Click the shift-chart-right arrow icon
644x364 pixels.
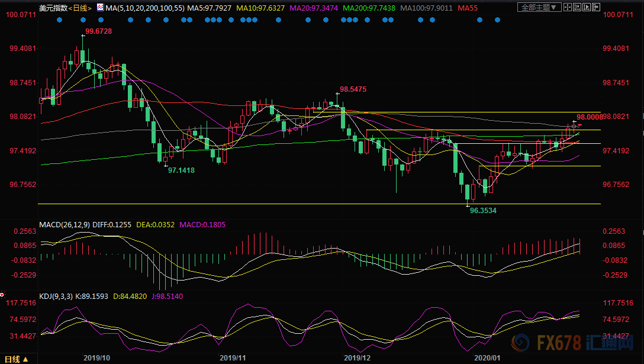(x=596, y=7)
